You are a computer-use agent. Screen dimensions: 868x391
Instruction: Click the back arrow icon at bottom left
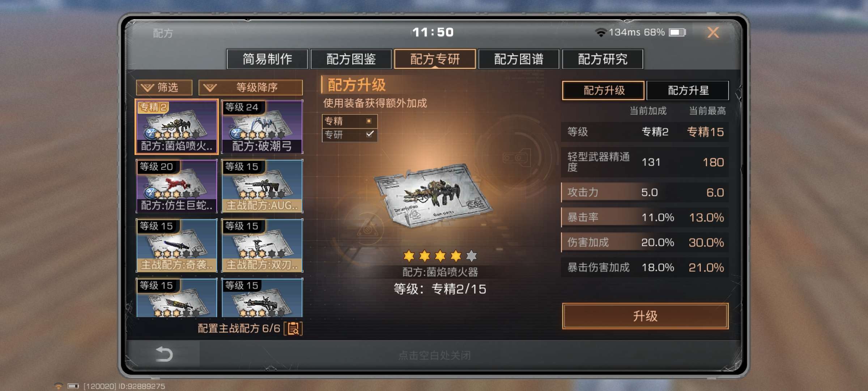pyautogui.click(x=164, y=354)
